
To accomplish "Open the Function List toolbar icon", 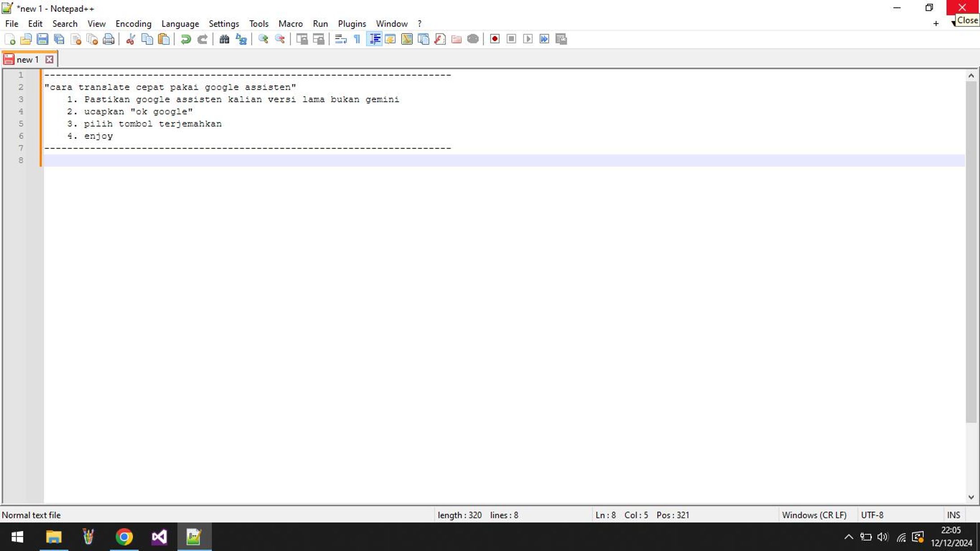I will tap(440, 39).
